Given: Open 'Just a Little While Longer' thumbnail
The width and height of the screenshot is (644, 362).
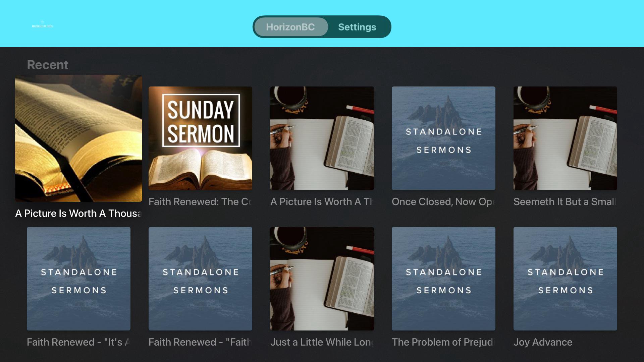Looking at the screenshot, I should tap(322, 279).
